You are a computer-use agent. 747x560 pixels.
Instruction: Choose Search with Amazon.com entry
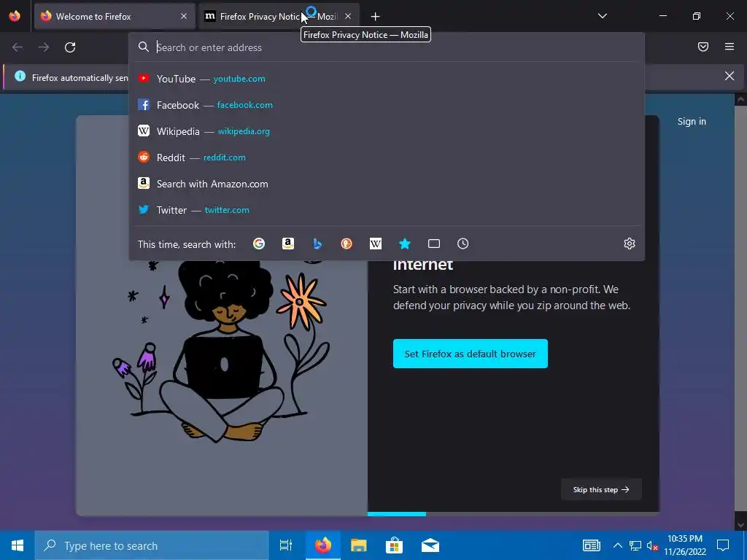[x=387, y=184]
